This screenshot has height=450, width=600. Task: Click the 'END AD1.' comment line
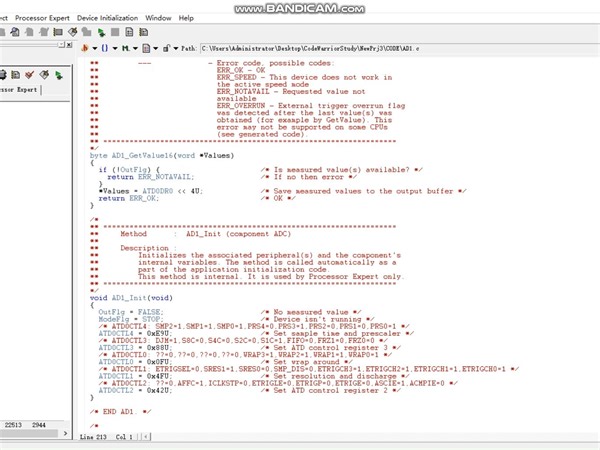(121, 412)
